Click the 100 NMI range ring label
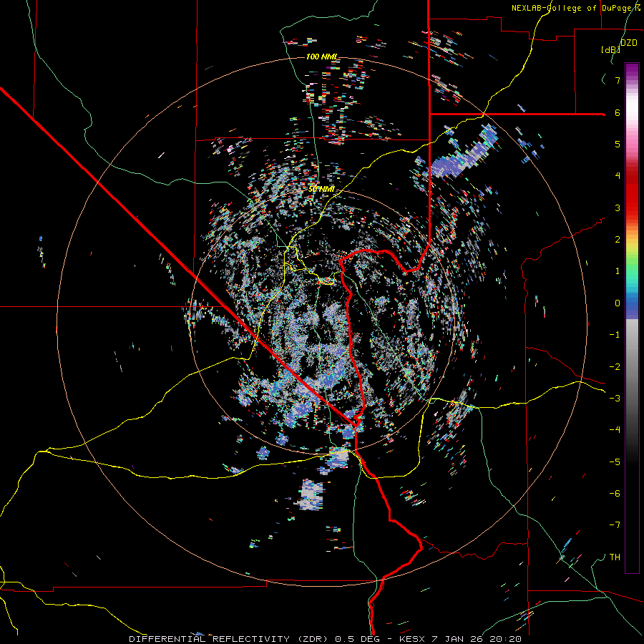 tap(322, 57)
